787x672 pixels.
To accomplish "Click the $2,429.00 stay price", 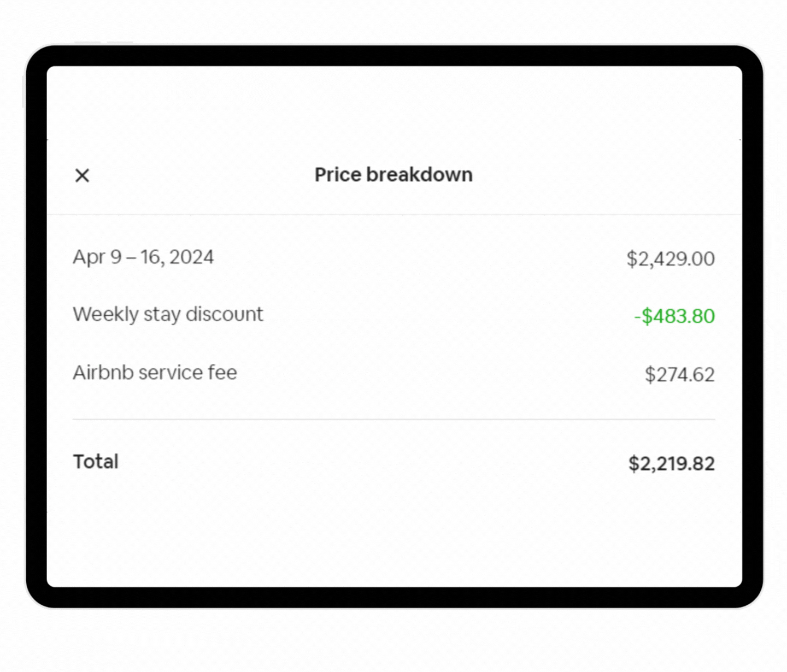I will (670, 258).
